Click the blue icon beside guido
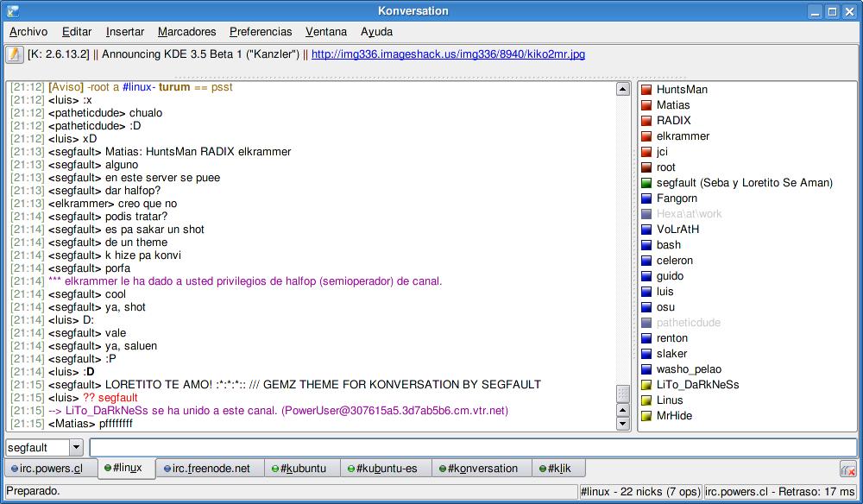Image resolution: width=863 pixels, height=504 pixels. tap(646, 276)
